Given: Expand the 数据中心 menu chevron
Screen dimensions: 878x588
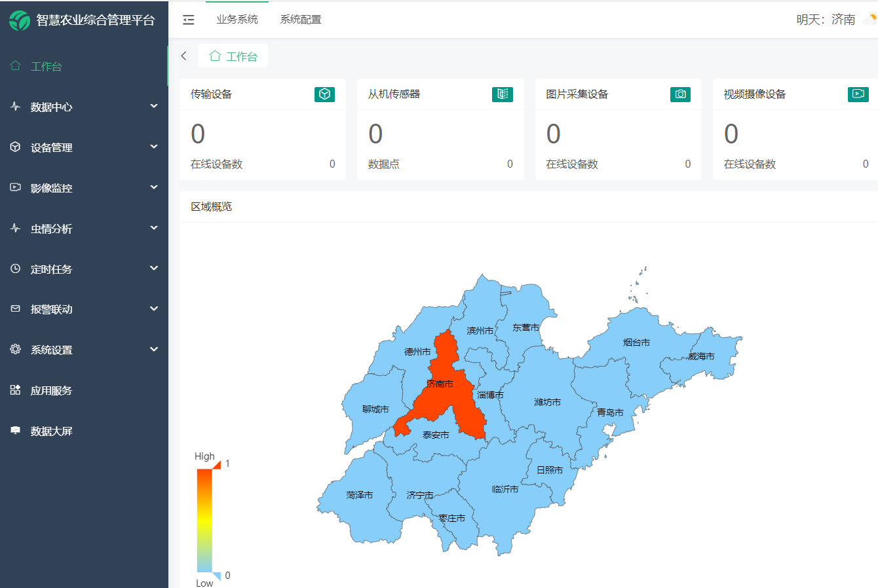Looking at the screenshot, I should click(x=154, y=106).
